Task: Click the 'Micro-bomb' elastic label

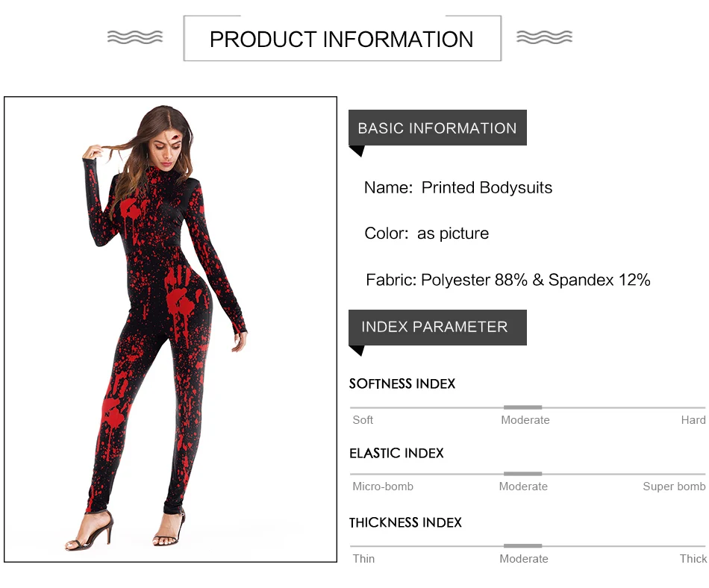Action: (383, 487)
